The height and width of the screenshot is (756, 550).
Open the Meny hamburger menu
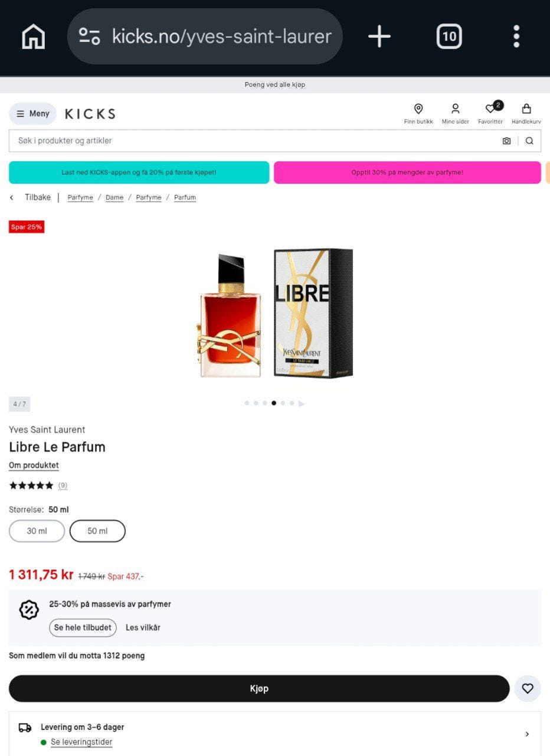coord(33,114)
